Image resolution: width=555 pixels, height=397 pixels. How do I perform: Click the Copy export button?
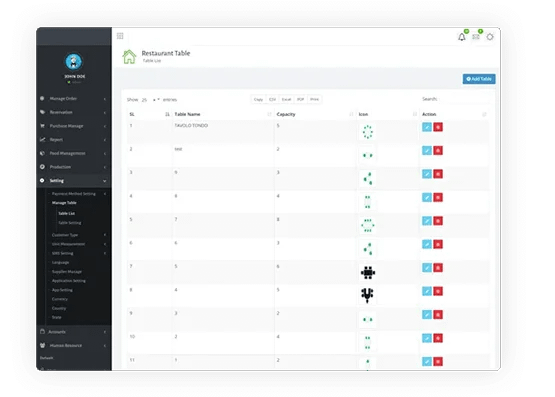(258, 99)
